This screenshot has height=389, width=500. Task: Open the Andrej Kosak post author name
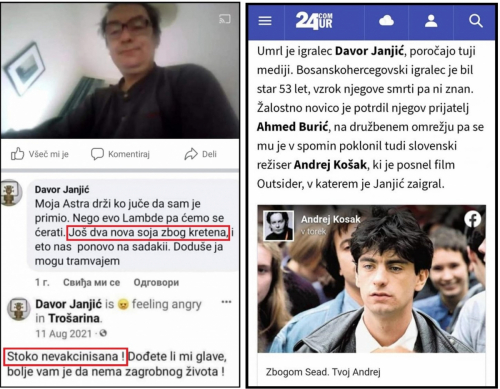[331, 219]
